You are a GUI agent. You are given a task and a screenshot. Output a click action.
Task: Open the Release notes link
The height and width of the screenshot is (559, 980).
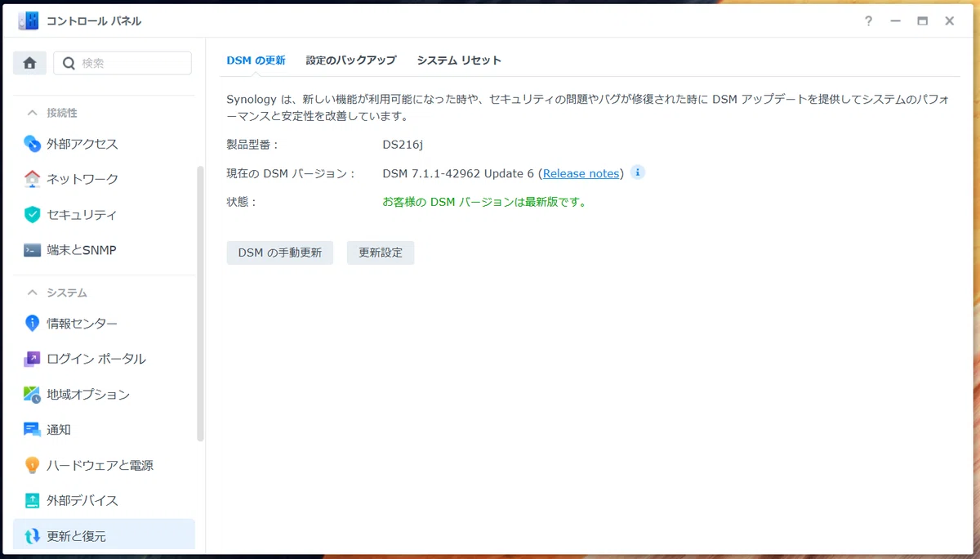point(581,173)
